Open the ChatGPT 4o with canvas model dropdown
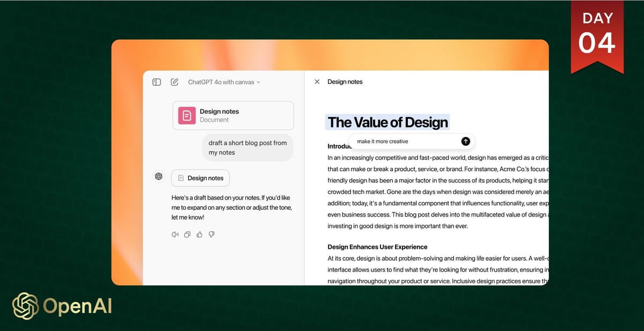This screenshot has width=644, height=331. tap(224, 82)
